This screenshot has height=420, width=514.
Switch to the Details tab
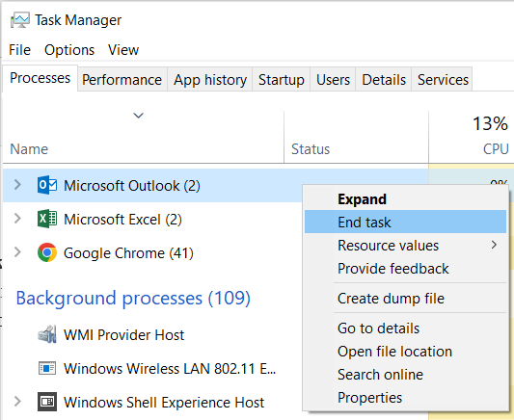tap(384, 80)
